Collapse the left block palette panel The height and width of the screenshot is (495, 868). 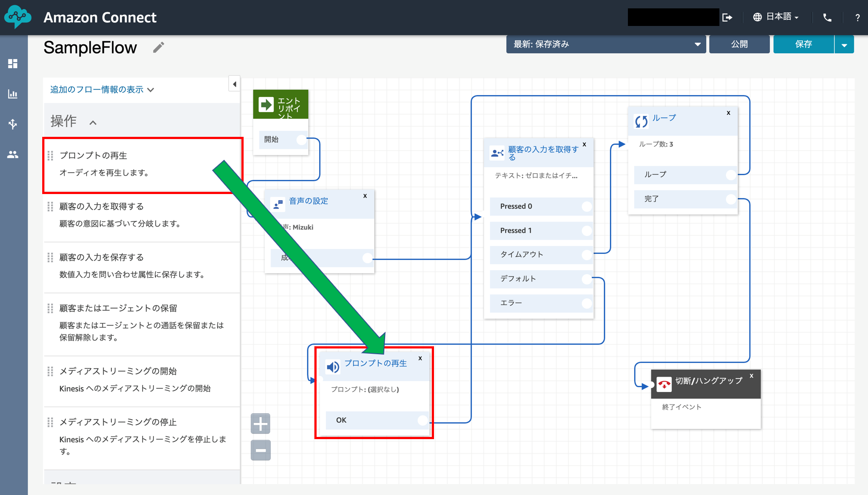234,84
